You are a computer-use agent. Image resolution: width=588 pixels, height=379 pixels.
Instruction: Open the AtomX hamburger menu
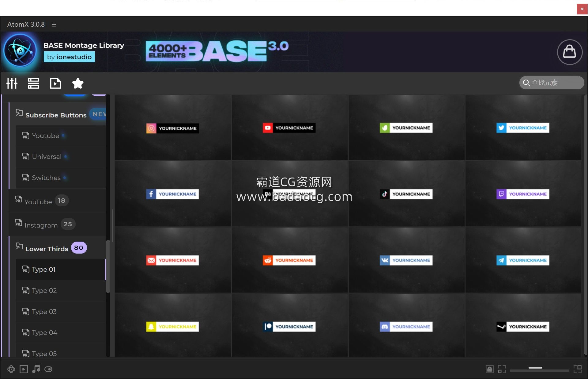tap(54, 25)
